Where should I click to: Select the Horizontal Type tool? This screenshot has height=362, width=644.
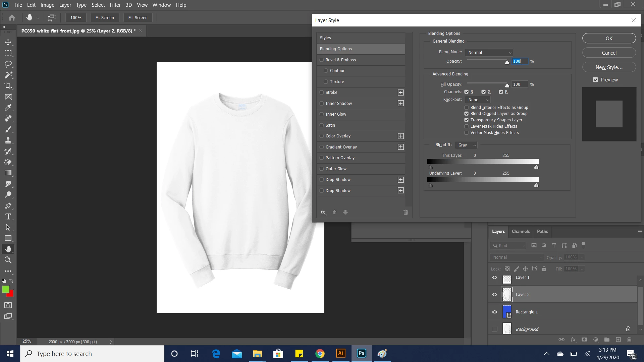(x=8, y=217)
